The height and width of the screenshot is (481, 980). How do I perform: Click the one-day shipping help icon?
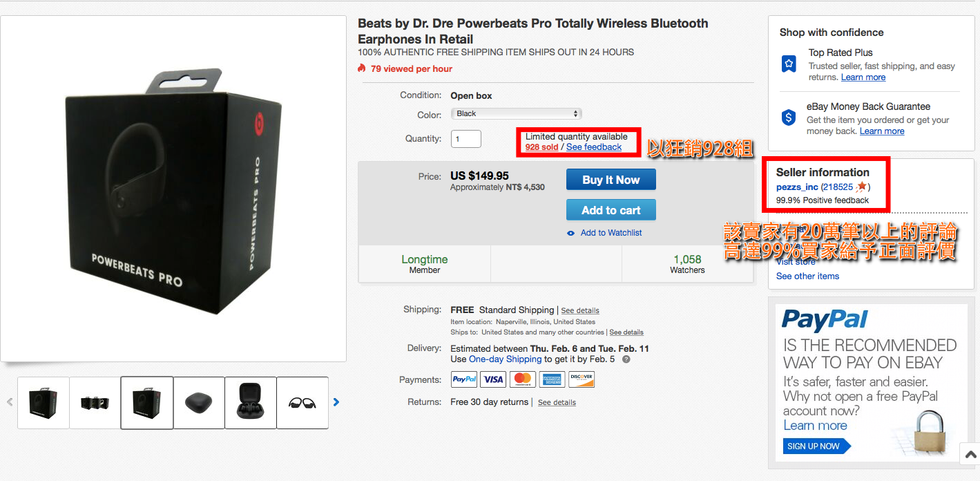point(626,359)
